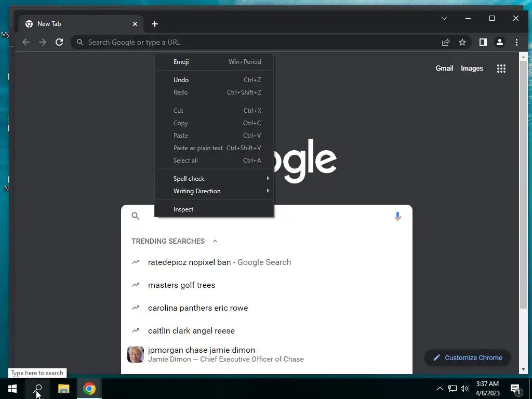The height and width of the screenshot is (399, 532).
Task: Expand the Spell check submenu
Action: point(214,179)
